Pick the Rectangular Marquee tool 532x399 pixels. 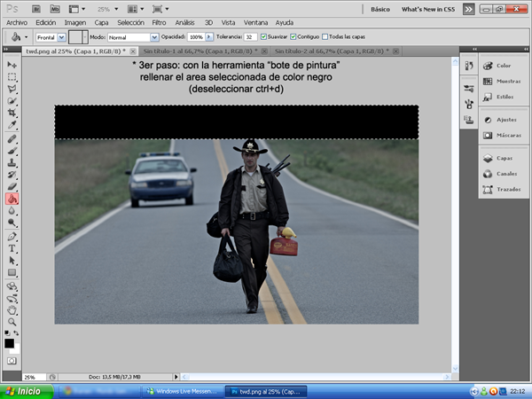tap(12, 78)
